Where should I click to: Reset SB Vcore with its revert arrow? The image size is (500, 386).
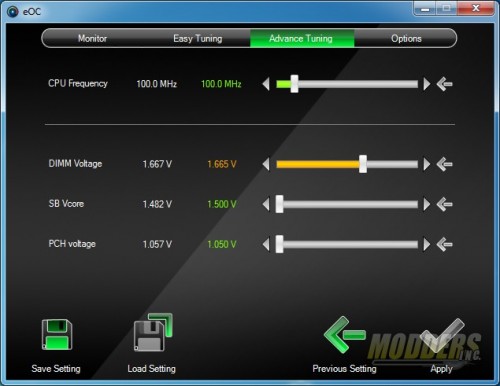(x=444, y=204)
